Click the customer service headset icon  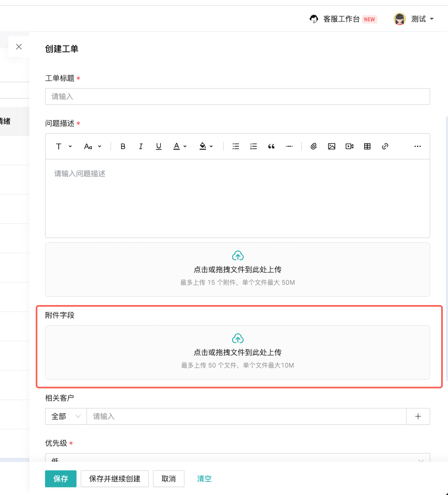click(313, 19)
